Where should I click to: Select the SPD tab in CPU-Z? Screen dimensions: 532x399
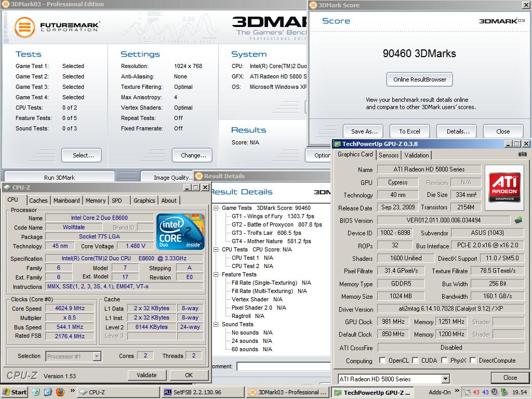[x=117, y=201]
